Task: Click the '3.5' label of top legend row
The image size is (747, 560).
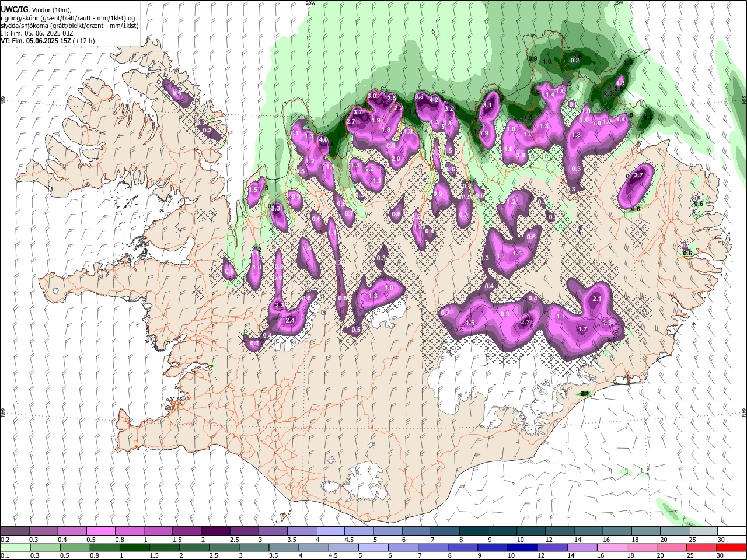Action: 291,540
